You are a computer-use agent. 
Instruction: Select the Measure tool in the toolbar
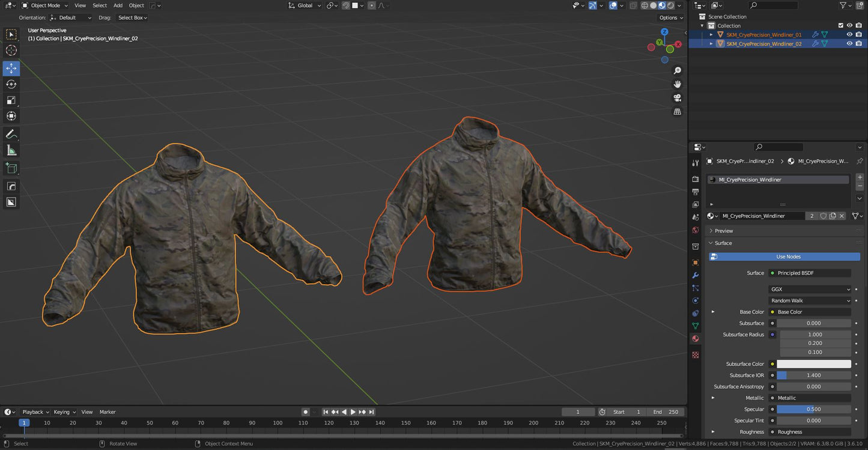tap(11, 150)
